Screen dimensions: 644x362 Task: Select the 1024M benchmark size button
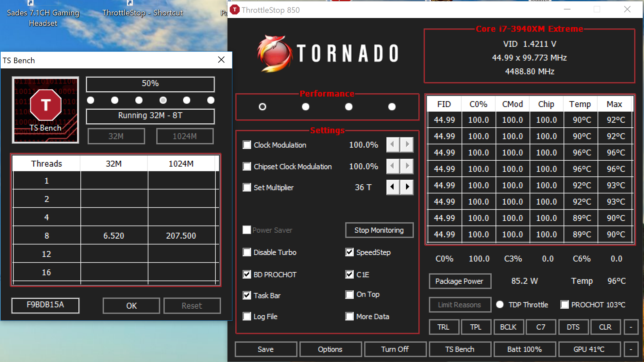tap(185, 136)
